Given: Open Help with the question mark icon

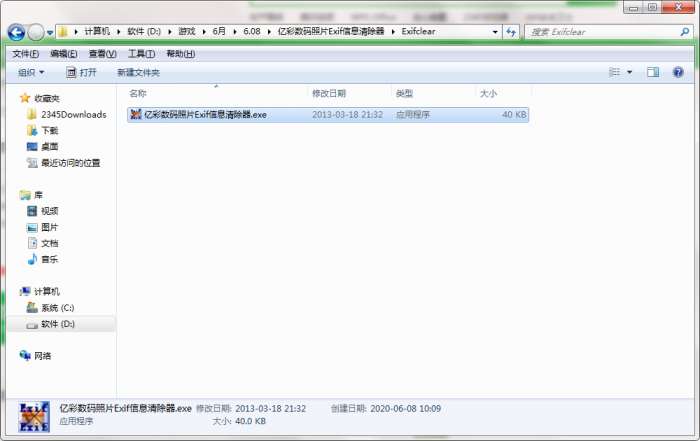Looking at the screenshot, I should point(678,72).
